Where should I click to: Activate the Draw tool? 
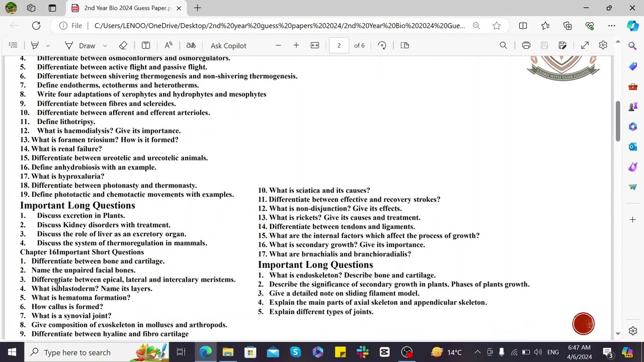[x=80, y=46]
